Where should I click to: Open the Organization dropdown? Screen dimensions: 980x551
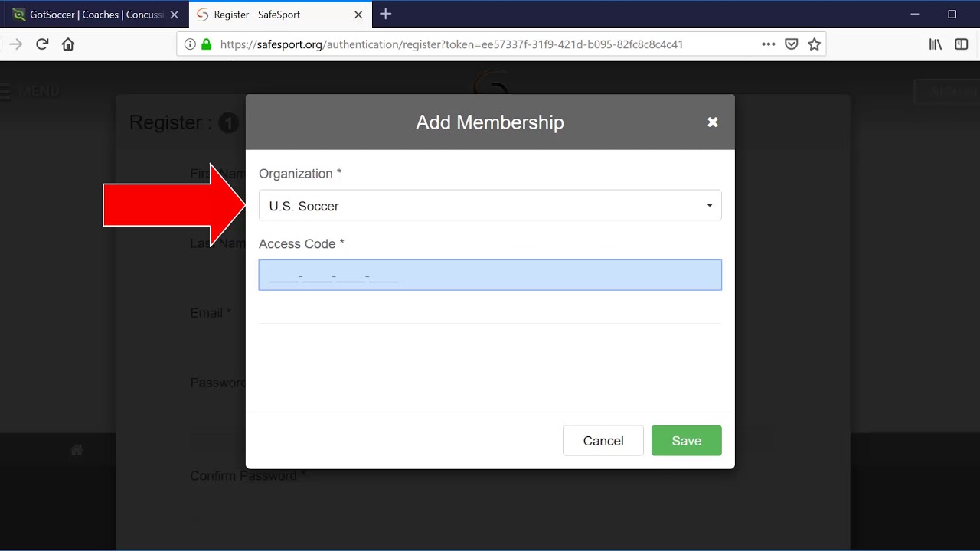click(490, 205)
